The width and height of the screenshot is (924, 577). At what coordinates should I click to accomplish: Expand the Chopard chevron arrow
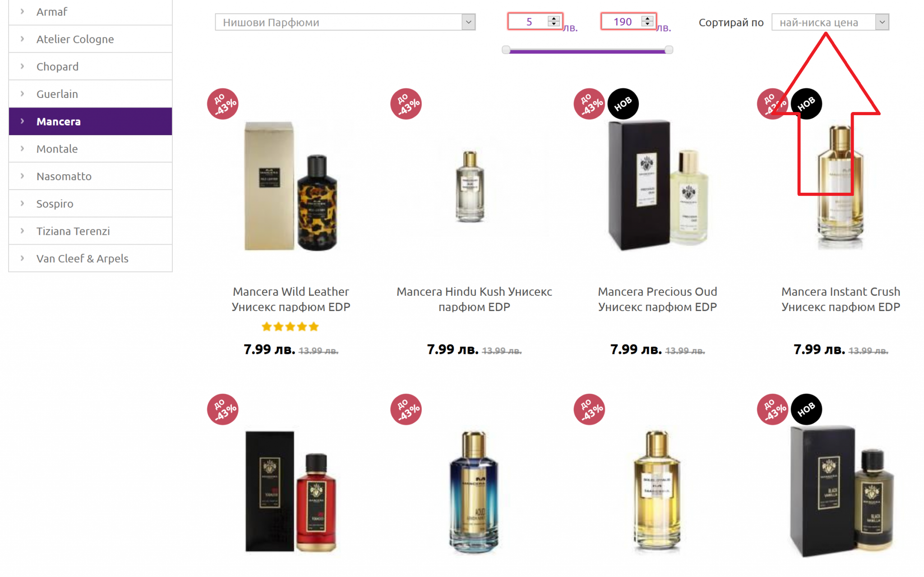coord(22,66)
